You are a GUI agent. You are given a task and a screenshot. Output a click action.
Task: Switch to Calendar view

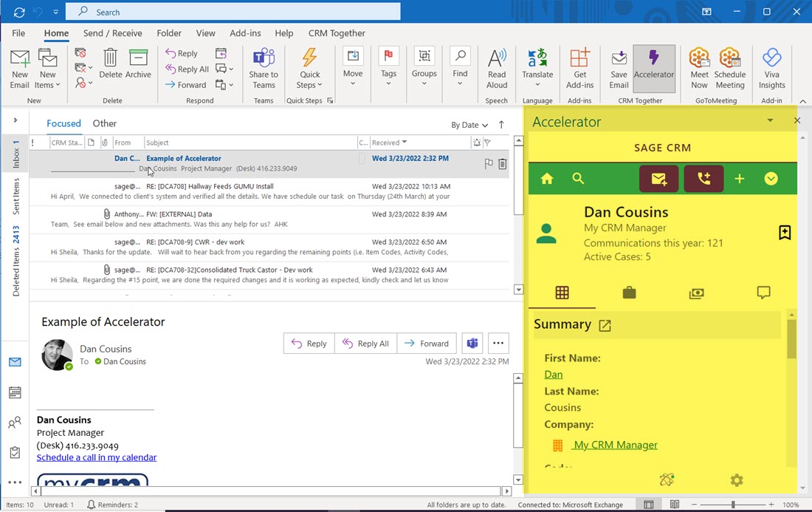(x=15, y=392)
